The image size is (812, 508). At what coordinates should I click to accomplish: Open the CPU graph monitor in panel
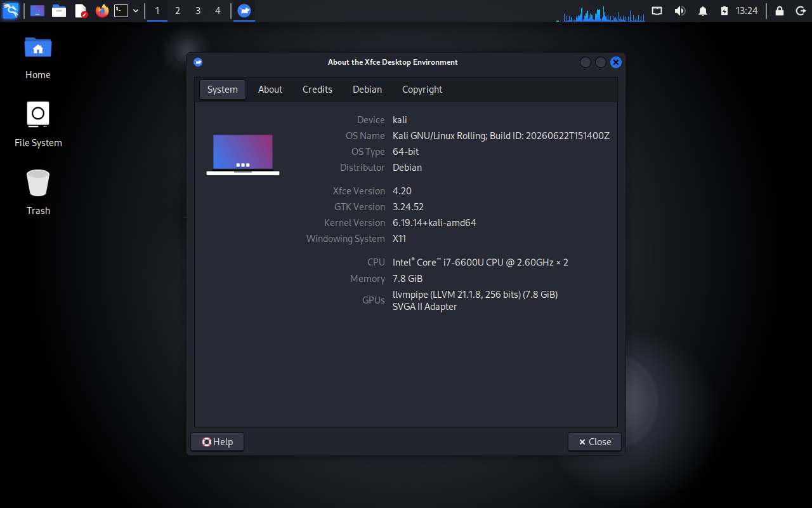(x=601, y=13)
